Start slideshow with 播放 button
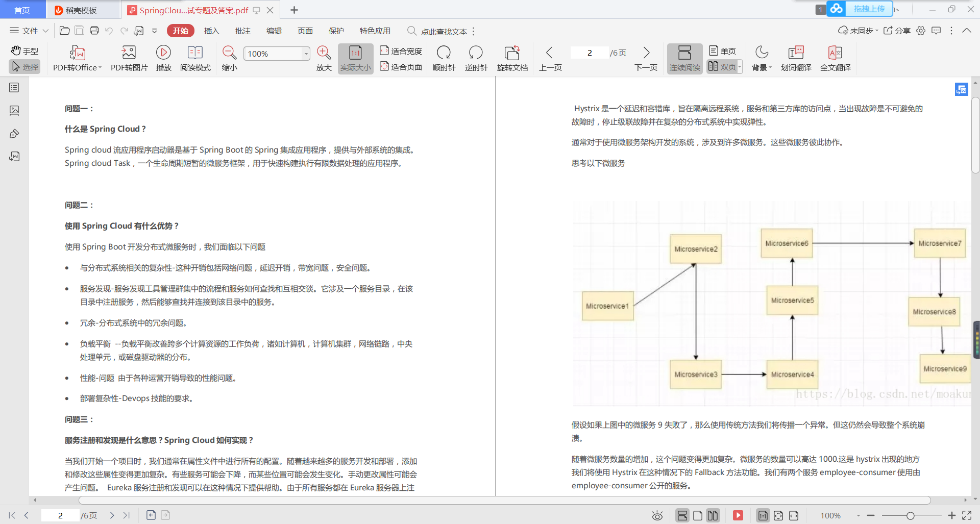 point(163,59)
